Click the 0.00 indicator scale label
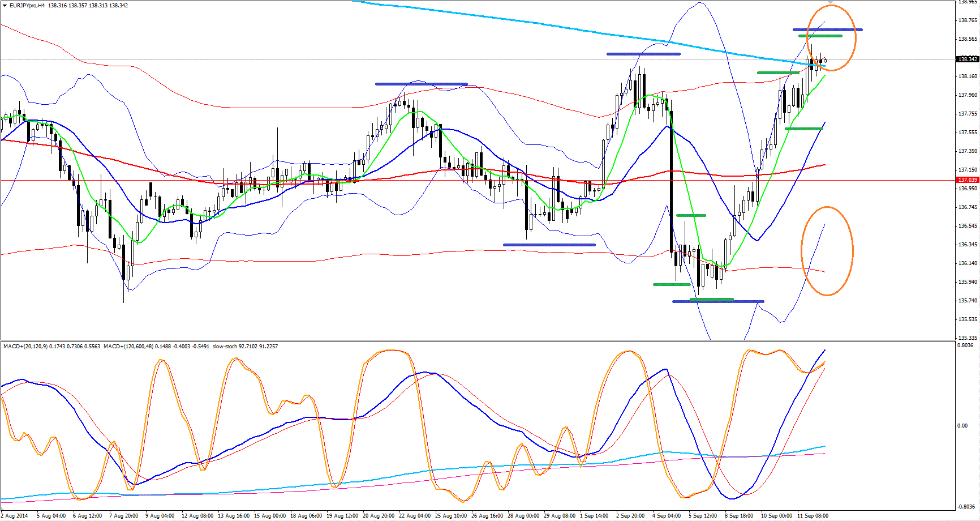 [962, 425]
